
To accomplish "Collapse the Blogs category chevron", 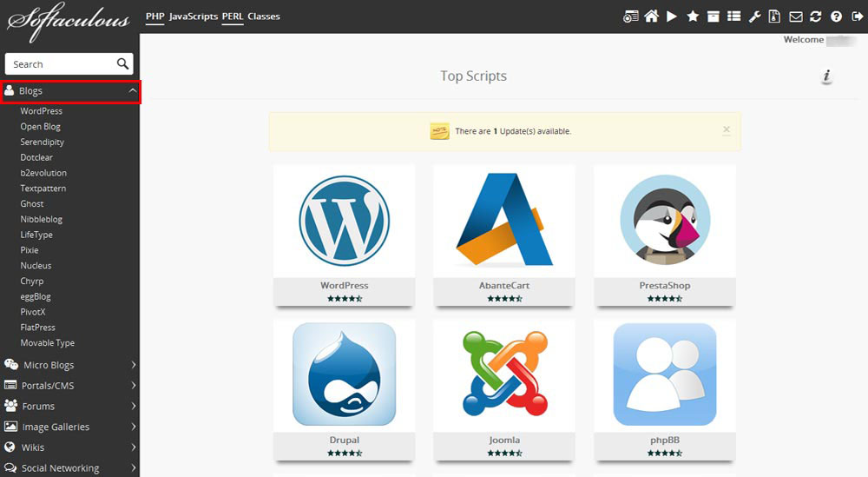I will (133, 90).
